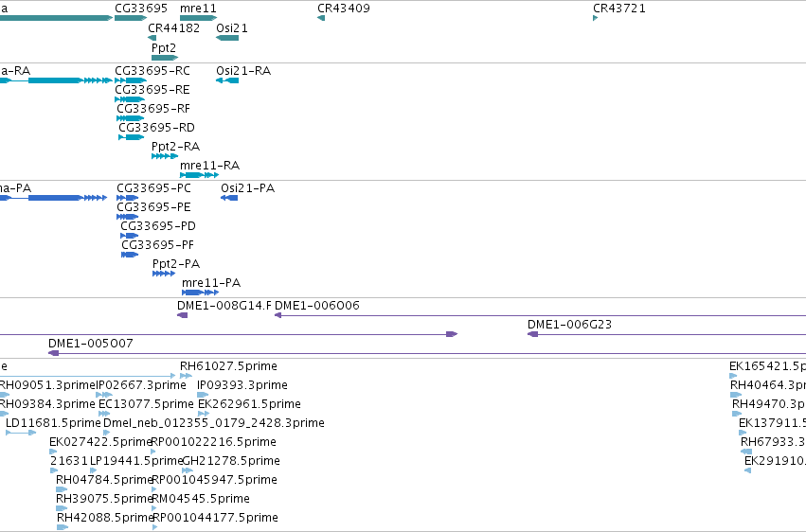Click the EK165421 EST label
The width and height of the screenshot is (806, 532).
[767, 366]
